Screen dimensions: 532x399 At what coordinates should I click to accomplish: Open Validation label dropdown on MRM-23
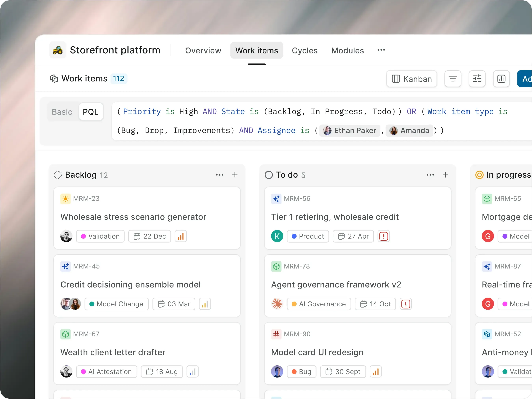(100, 236)
